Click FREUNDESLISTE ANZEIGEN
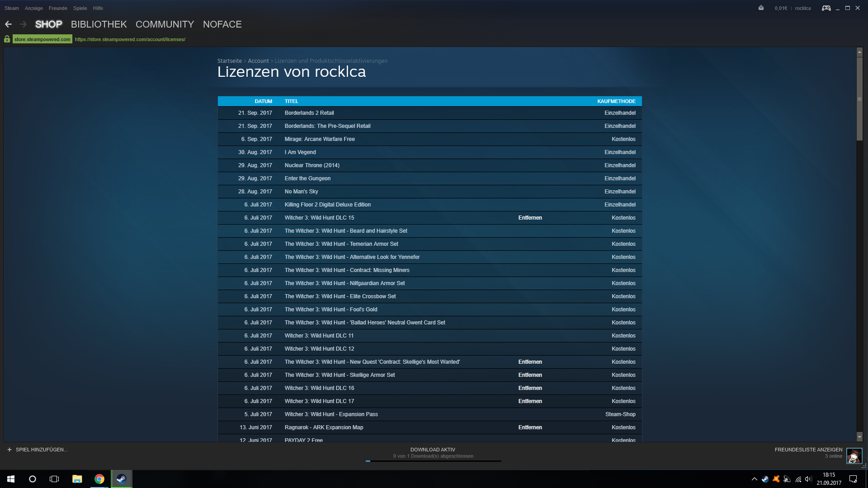 click(x=808, y=450)
